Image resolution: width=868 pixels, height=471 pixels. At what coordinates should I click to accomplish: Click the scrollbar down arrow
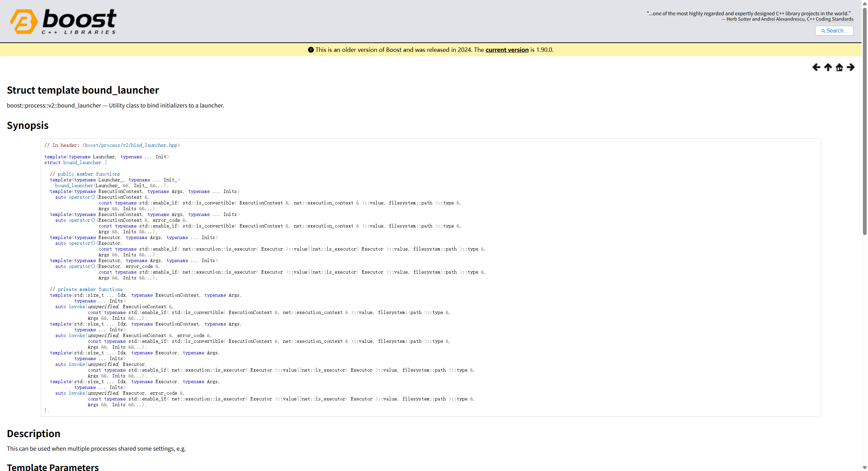[865, 468]
